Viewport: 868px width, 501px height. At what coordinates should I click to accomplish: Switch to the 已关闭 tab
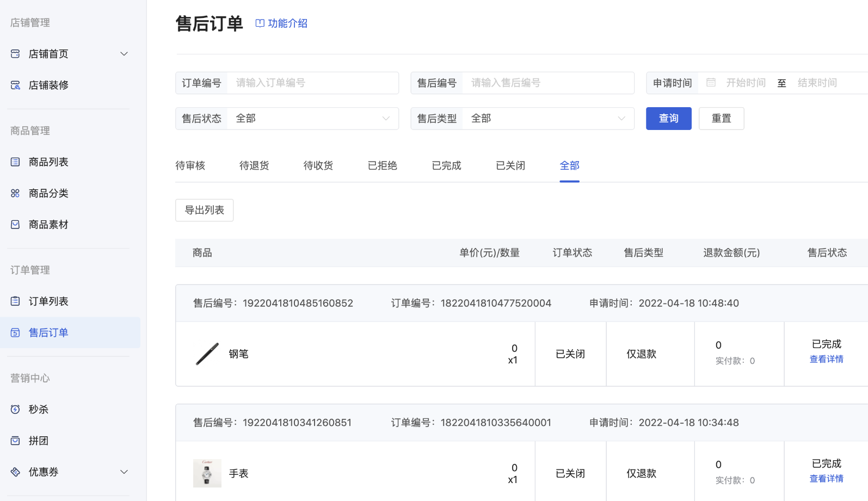point(510,165)
